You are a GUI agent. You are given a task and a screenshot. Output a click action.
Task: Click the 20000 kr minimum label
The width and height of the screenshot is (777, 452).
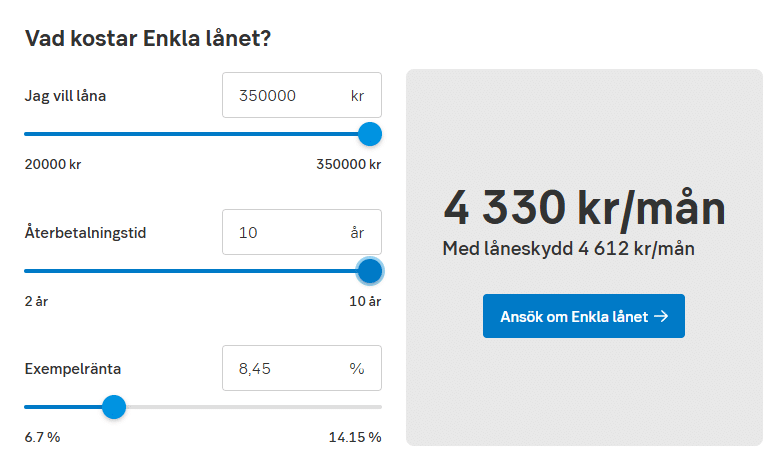(53, 164)
